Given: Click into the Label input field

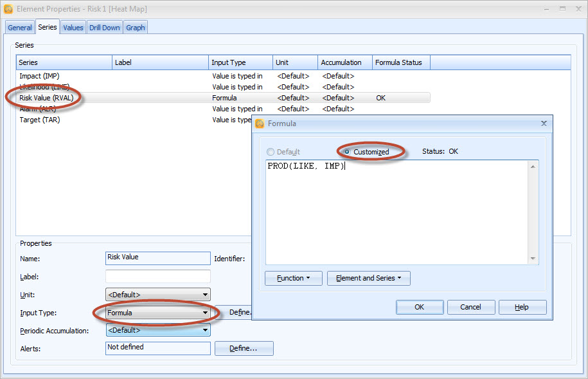Looking at the screenshot, I should (x=158, y=277).
